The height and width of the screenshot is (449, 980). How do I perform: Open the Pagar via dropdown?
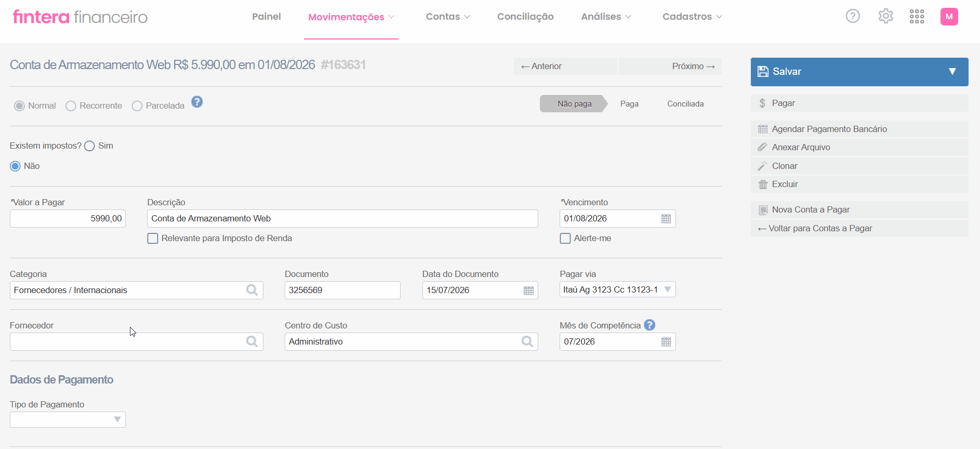coord(617,289)
